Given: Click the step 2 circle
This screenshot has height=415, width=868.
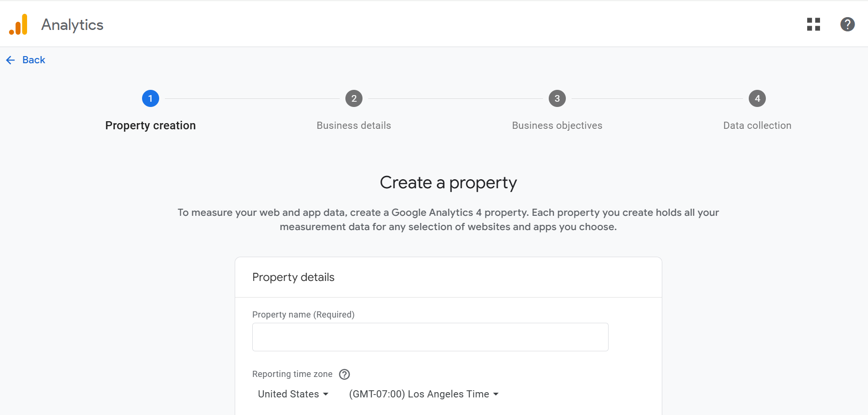Looking at the screenshot, I should tap(354, 98).
